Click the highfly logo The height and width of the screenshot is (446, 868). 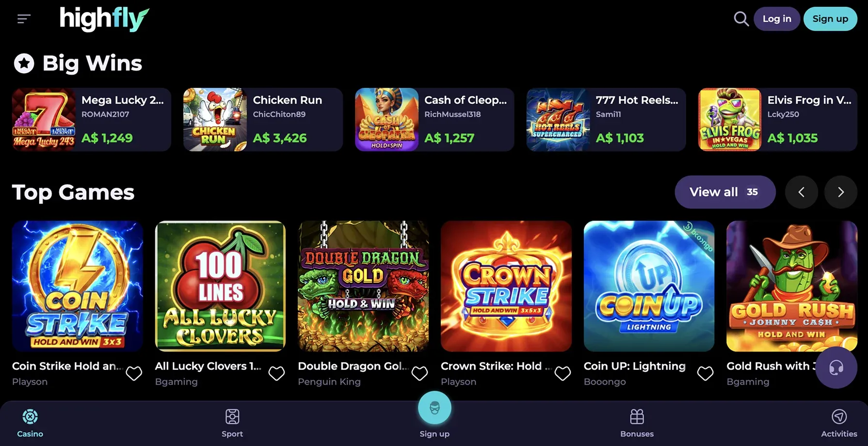(103, 19)
